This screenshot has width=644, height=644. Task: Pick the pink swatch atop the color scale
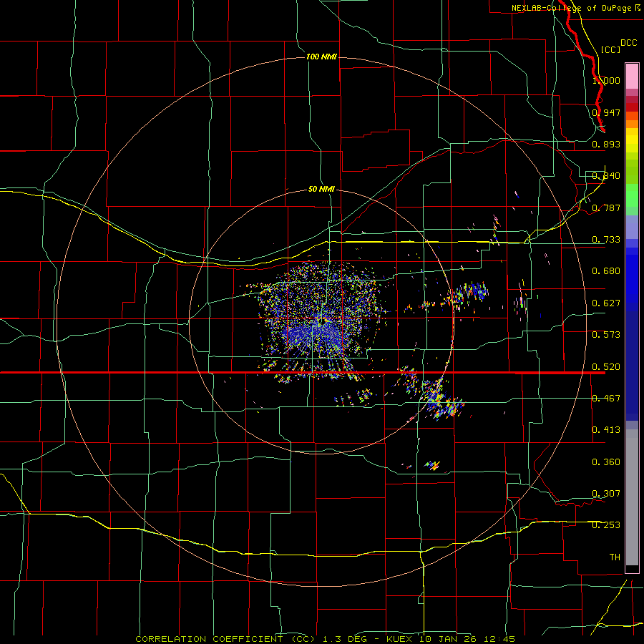(x=632, y=76)
